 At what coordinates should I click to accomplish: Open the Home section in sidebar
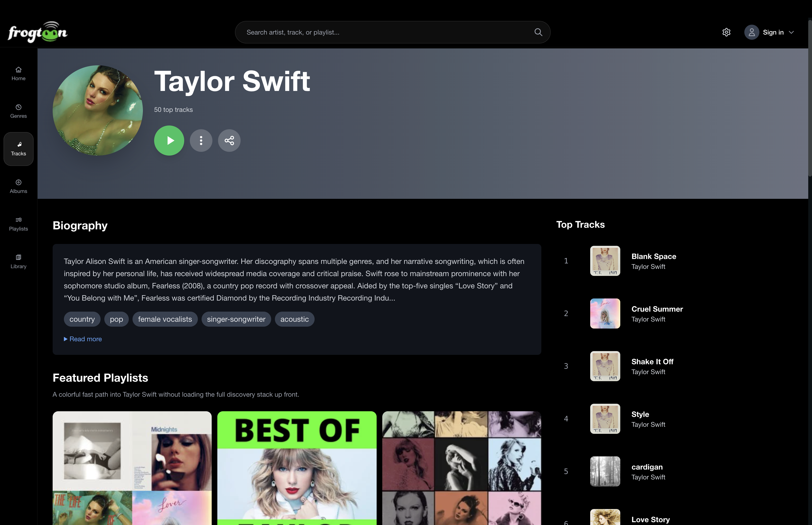pyautogui.click(x=18, y=73)
